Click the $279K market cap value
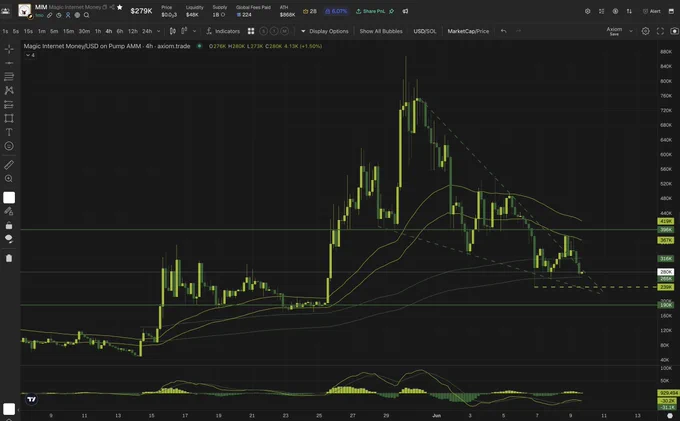Image resolution: width=680 pixels, height=421 pixels. (141, 11)
